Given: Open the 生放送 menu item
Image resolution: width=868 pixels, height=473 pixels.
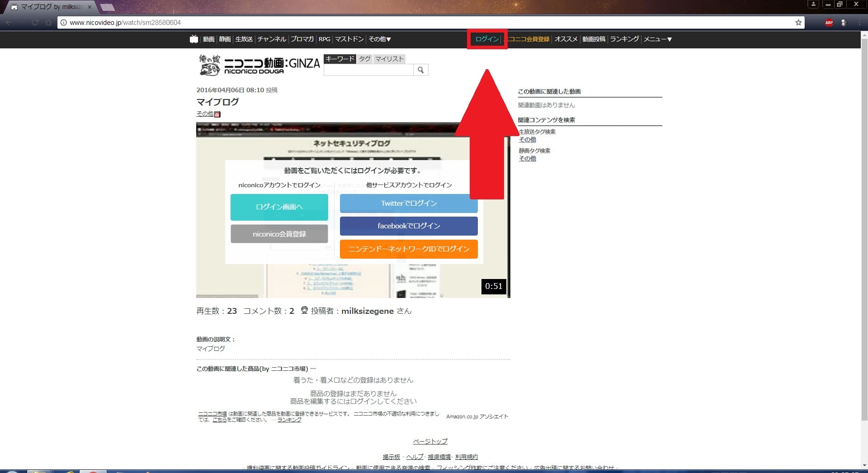Looking at the screenshot, I should tap(244, 39).
